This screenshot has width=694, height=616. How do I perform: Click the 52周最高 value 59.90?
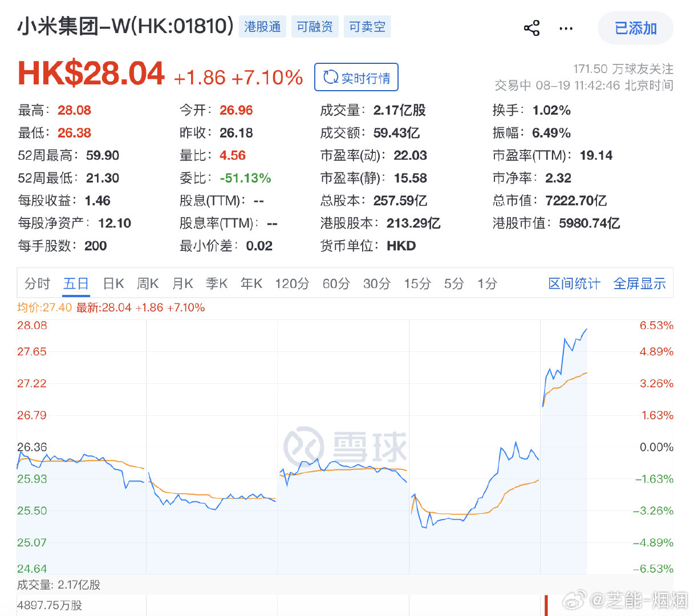point(103,155)
